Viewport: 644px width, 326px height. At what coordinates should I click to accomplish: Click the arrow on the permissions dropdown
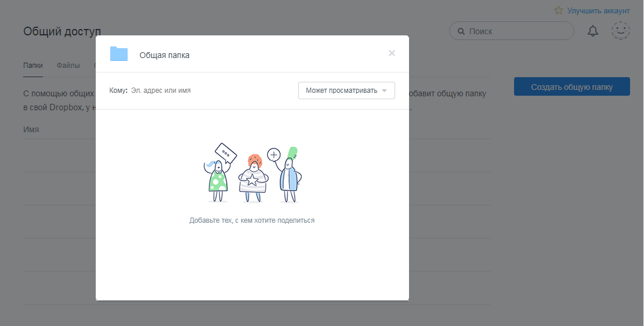(384, 91)
